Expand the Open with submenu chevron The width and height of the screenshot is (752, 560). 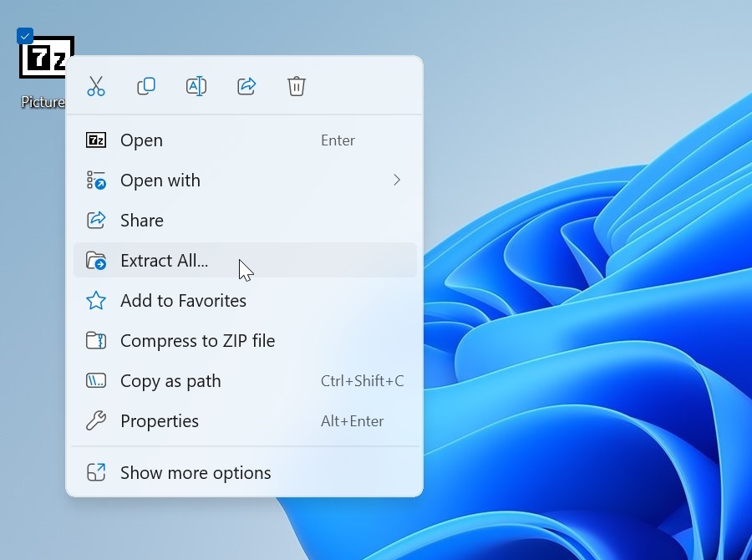[397, 181]
